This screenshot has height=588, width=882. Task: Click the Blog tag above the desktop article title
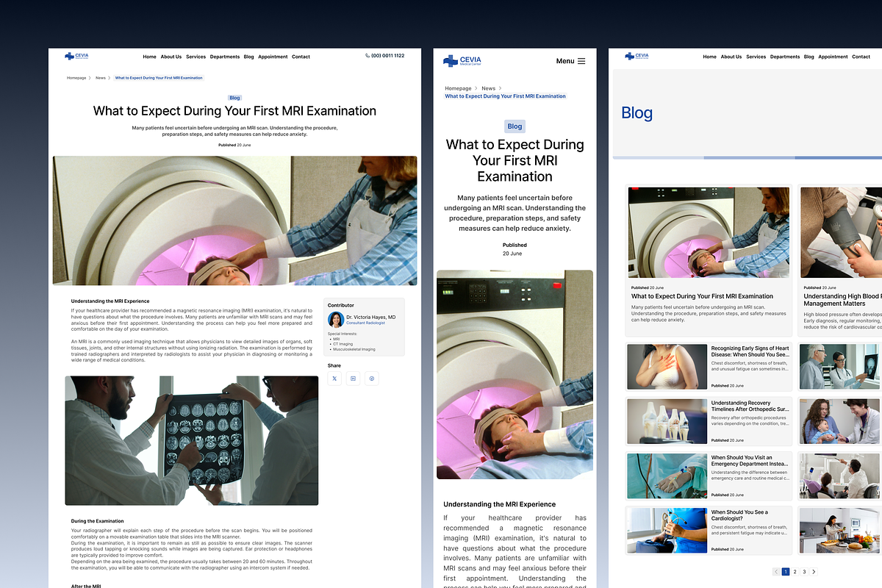(234, 98)
